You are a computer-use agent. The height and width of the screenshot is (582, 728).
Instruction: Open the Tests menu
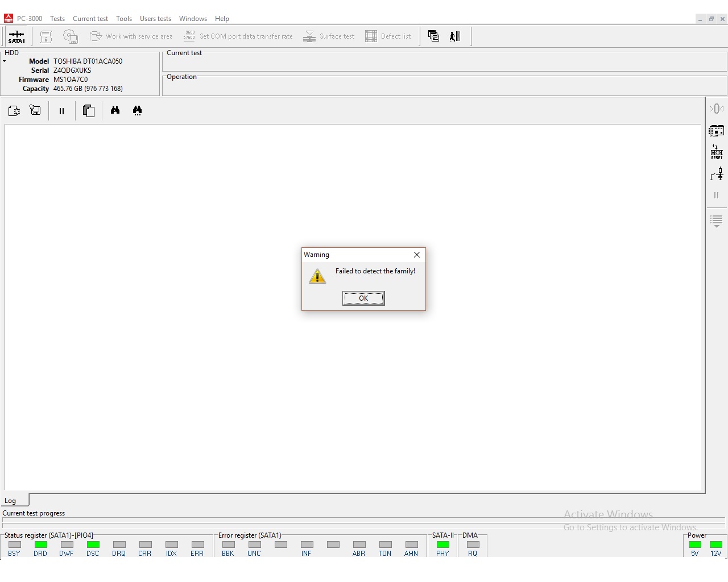(x=57, y=19)
